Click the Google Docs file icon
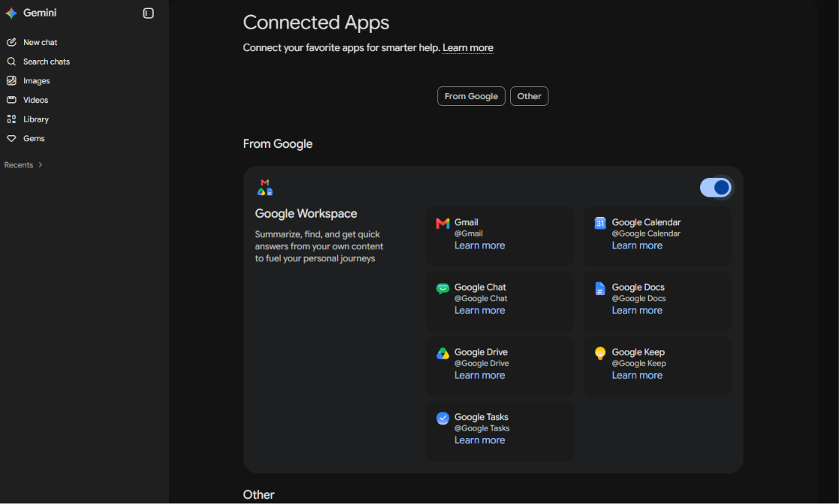The image size is (839, 504). [600, 288]
